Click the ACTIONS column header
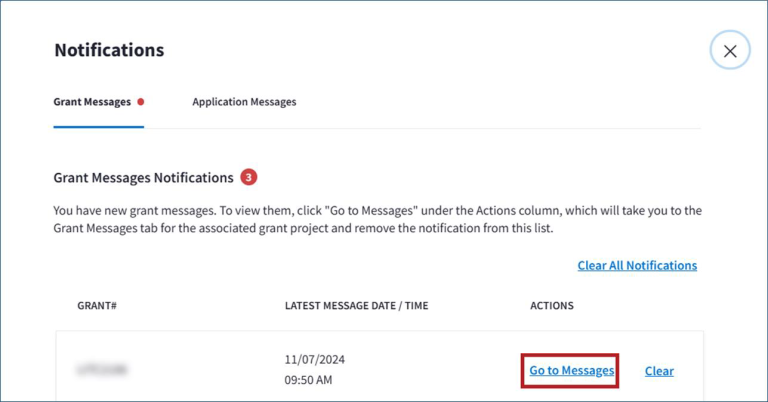Screen dimensions: 768x402 (552, 306)
